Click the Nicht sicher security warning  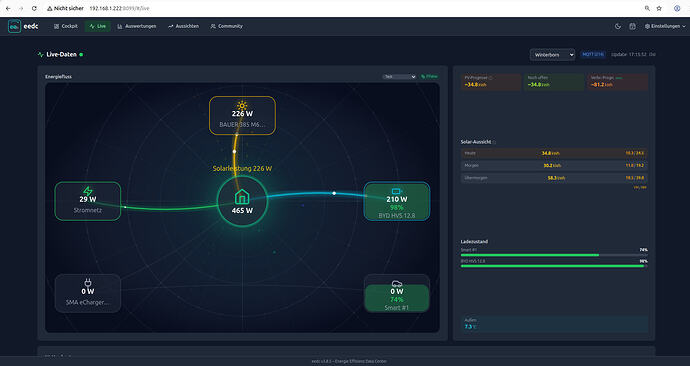pyautogui.click(x=65, y=8)
